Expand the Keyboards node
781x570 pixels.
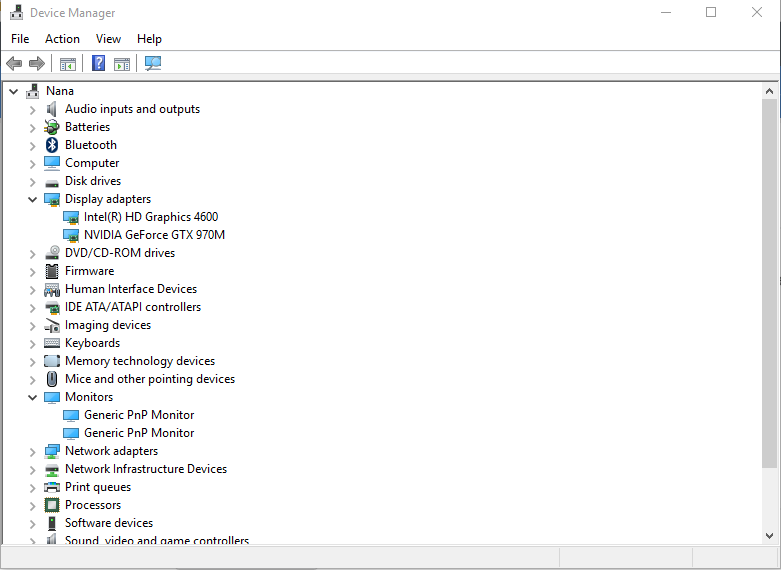[x=32, y=344]
